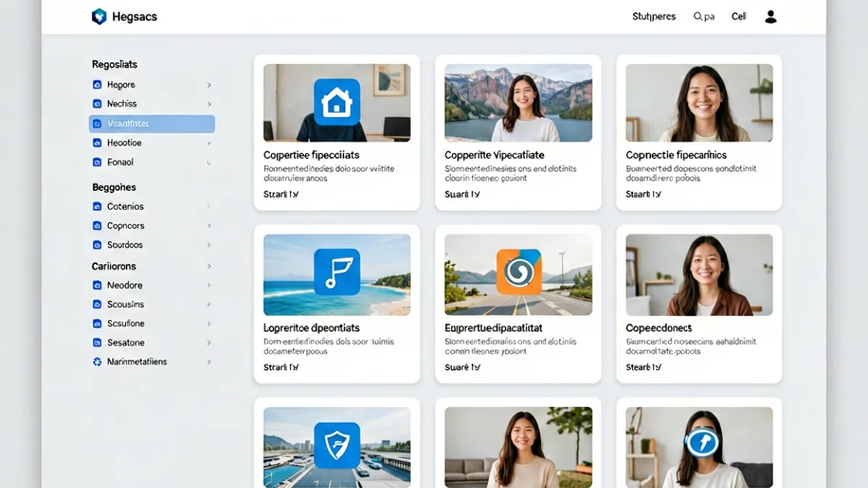Open Stutpneres in top navigation

click(654, 16)
